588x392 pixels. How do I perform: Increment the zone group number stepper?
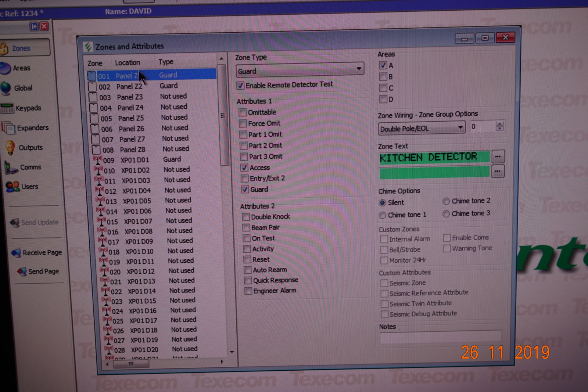point(499,124)
